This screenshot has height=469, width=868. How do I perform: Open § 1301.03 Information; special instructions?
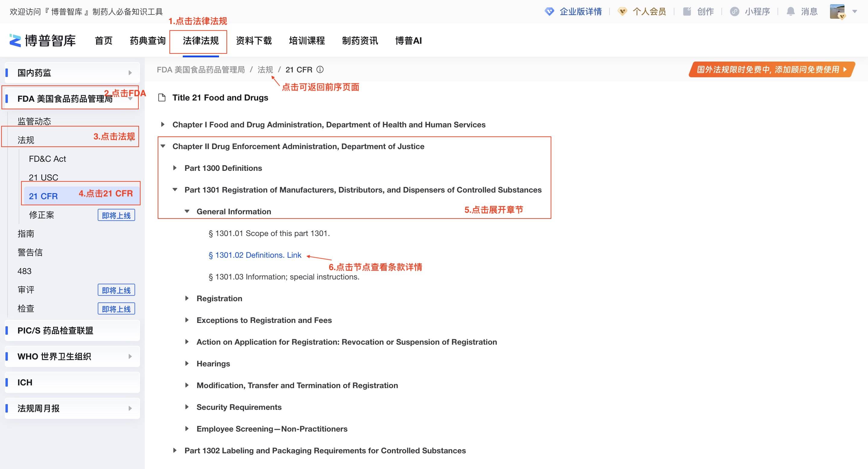point(284,277)
